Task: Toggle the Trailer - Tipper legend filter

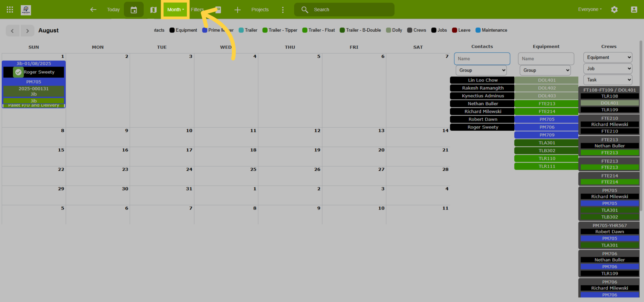Action: pos(280,30)
